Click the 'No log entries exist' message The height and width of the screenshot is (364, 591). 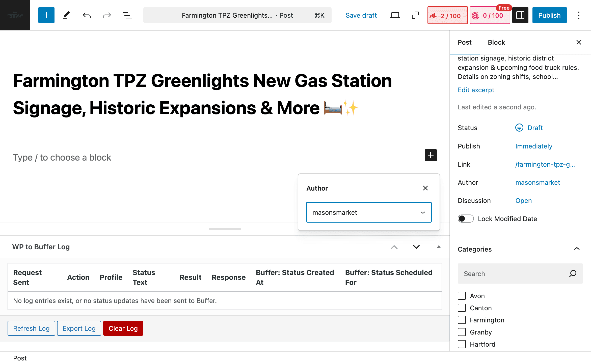tap(115, 300)
